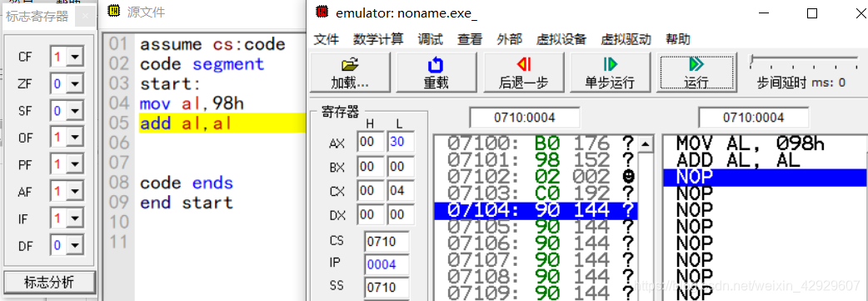Open the IF flag dropdown
868x301 pixels.
point(75,218)
